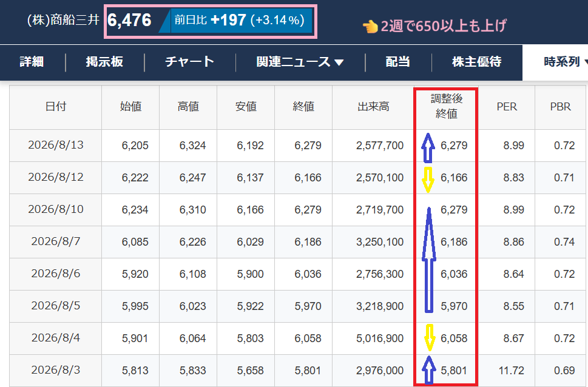The image size is (588, 387).
Task: Click the 始値 column header
Action: click(130, 107)
